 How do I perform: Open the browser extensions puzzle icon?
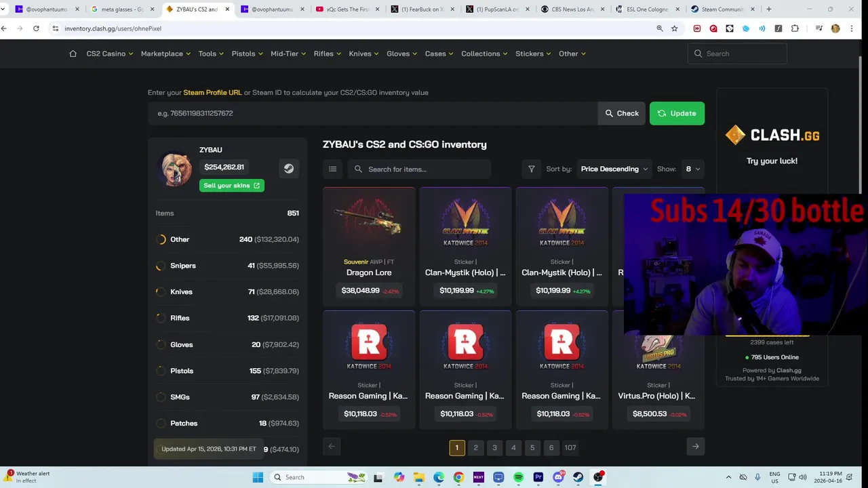coord(795,28)
